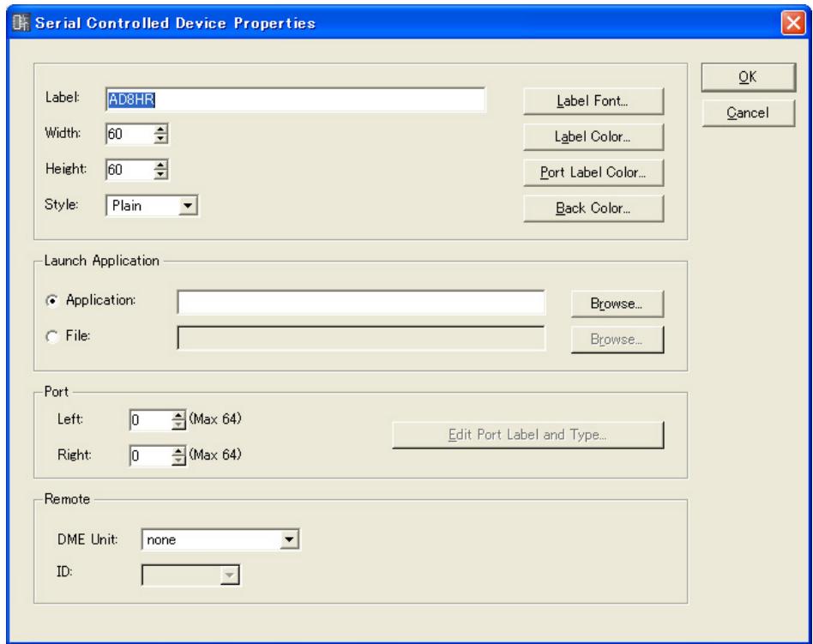The image size is (813, 644).
Task: Click Edit Port Label and Type button
Action: click(x=527, y=435)
